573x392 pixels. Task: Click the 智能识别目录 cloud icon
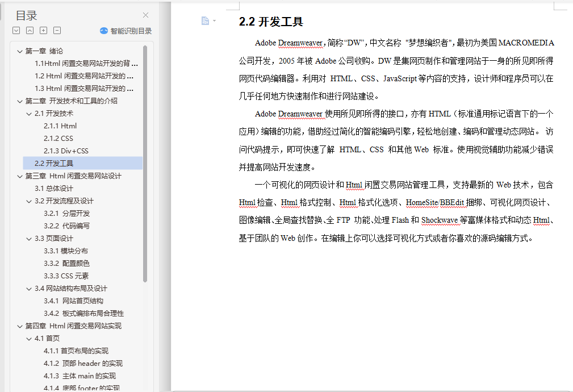104,31
